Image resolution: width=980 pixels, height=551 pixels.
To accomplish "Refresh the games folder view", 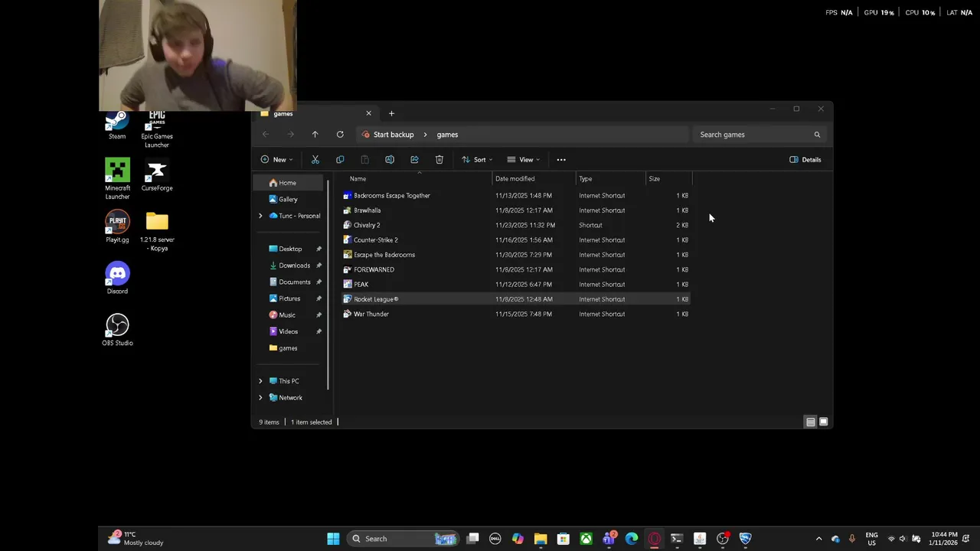I will 340,135.
